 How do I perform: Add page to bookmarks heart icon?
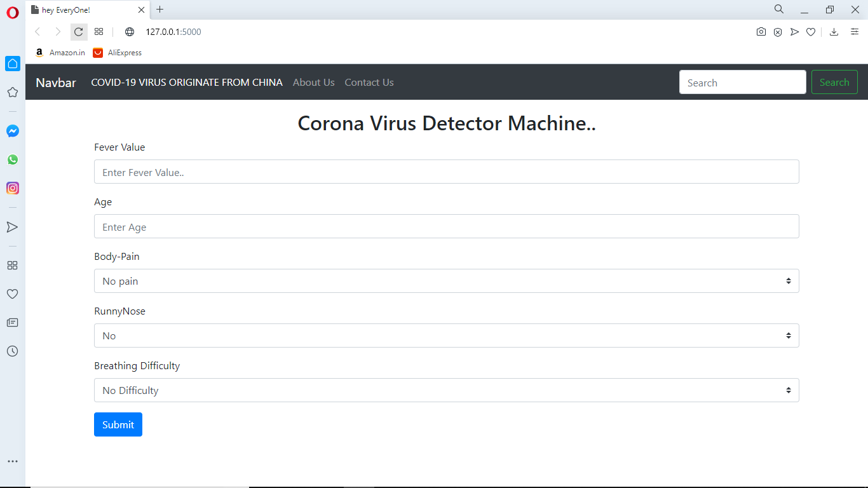click(811, 32)
